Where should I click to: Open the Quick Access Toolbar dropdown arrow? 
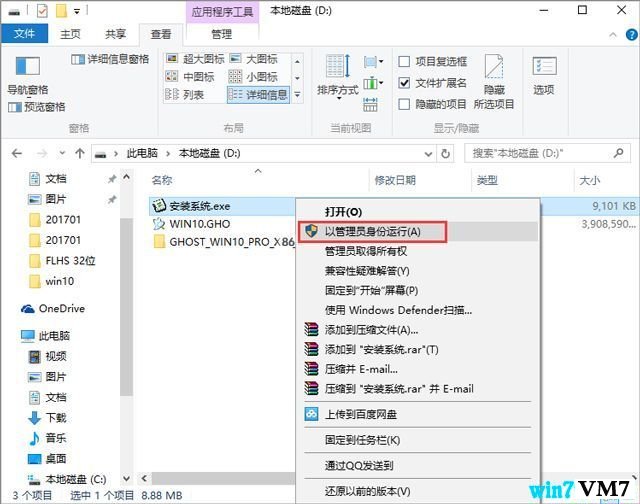[x=77, y=11]
